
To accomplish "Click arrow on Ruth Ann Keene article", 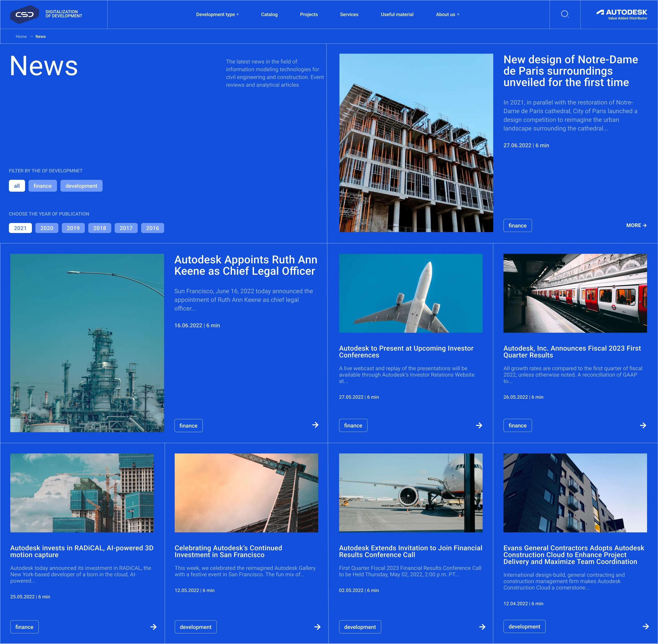I will (x=315, y=425).
